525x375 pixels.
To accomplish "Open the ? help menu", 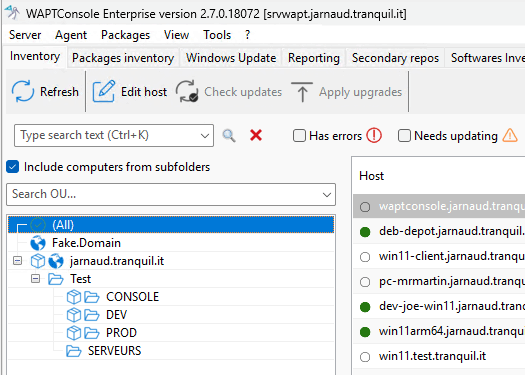I will (247, 35).
